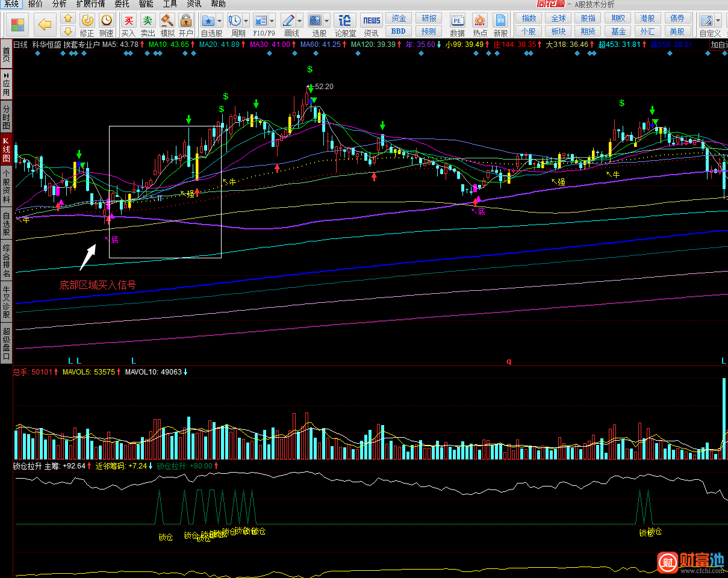Image resolution: width=728 pixels, height=578 pixels.
Task: Open the 委托 menu
Action: 122,4
